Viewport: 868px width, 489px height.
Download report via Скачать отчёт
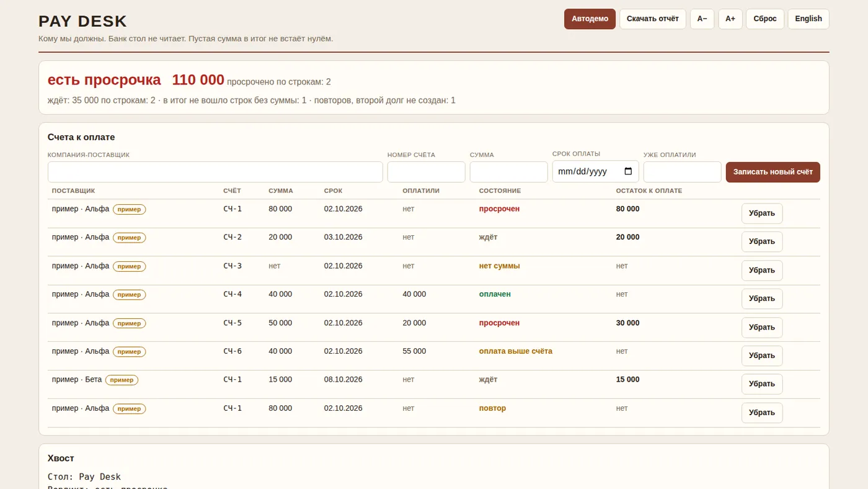(x=653, y=19)
